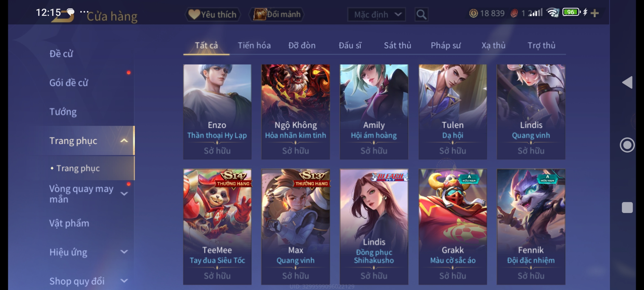Image resolution: width=644 pixels, height=290 pixels.
Task: Tap the red ruby currency icon
Action: tap(514, 13)
